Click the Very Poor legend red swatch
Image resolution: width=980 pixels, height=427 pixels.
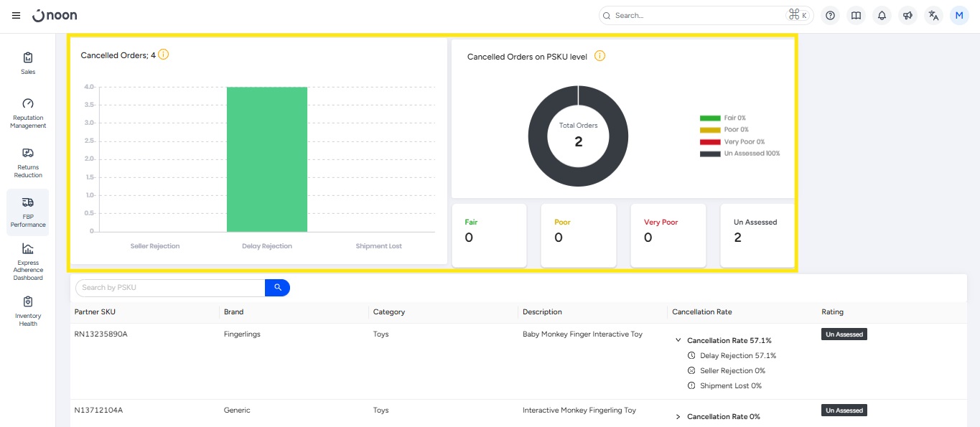coord(709,142)
